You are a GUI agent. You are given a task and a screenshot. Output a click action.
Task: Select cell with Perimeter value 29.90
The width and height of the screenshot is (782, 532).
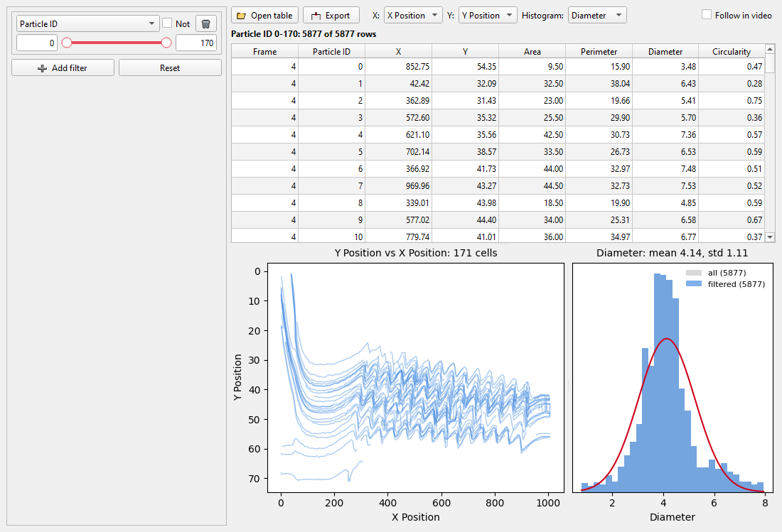click(x=599, y=118)
